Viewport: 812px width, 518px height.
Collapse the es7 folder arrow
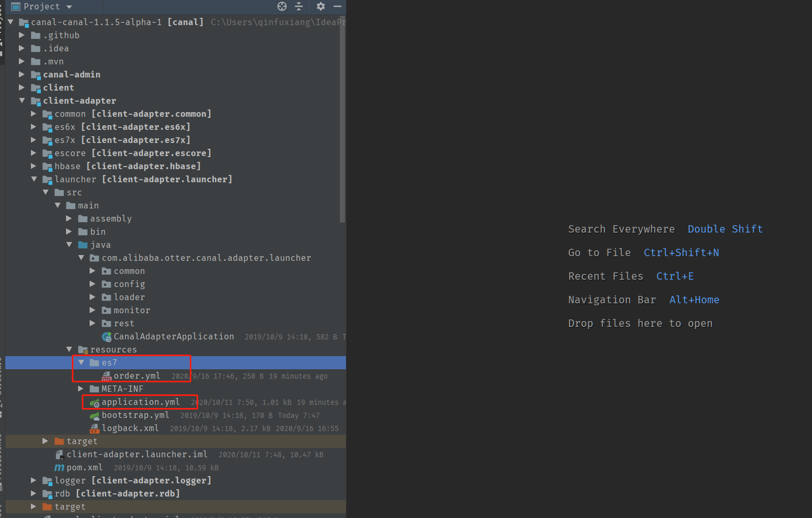(x=81, y=362)
